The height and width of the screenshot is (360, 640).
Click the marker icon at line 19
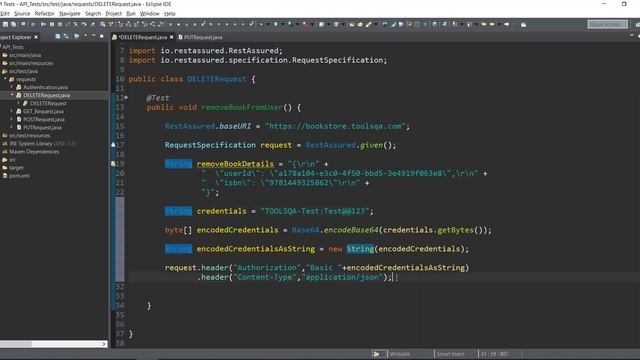click(x=113, y=164)
